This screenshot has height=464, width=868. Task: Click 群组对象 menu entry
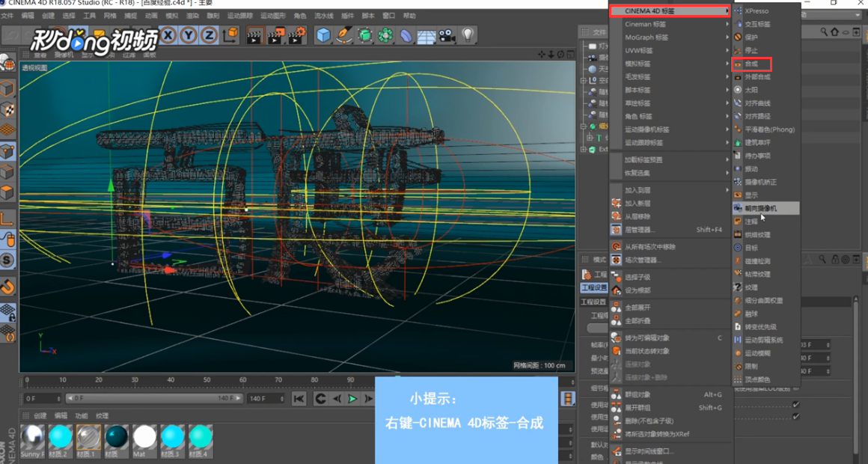click(x=670, y=395)
